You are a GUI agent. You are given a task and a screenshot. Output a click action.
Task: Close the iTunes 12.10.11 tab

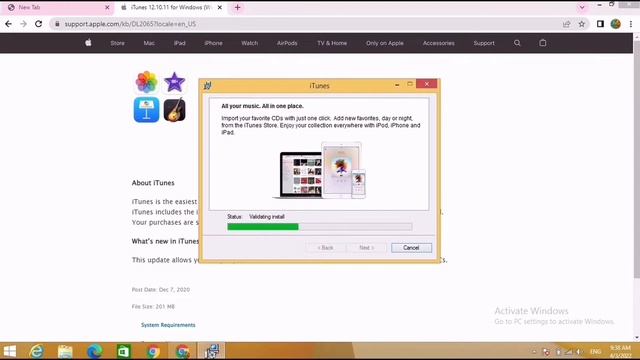coord(220,7)
